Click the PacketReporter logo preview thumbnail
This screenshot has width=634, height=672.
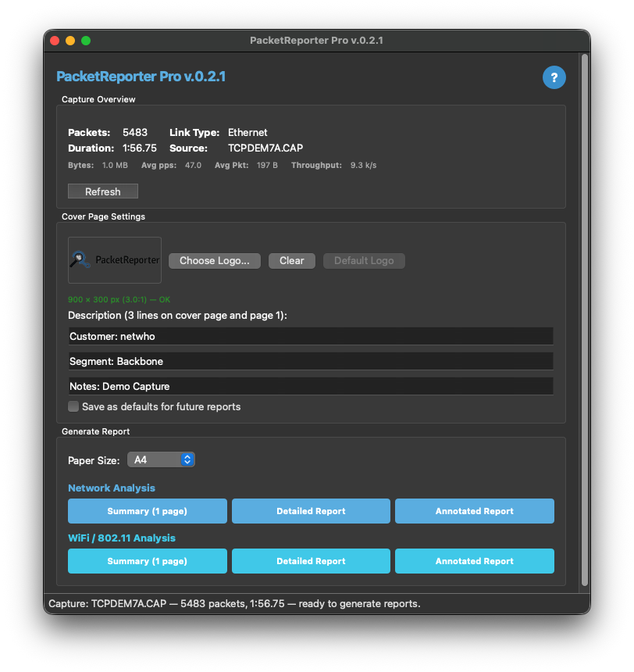coord(115,259)
